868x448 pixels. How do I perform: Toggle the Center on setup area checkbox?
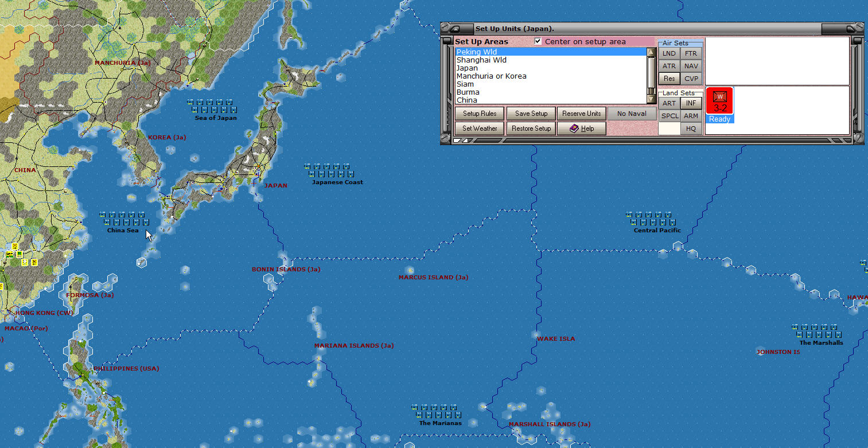(538, 41)
